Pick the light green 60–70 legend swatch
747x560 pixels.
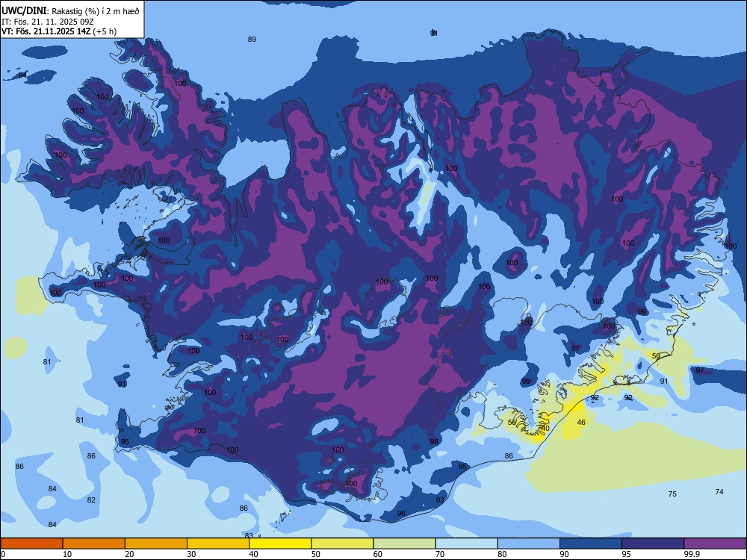point(404,544)
